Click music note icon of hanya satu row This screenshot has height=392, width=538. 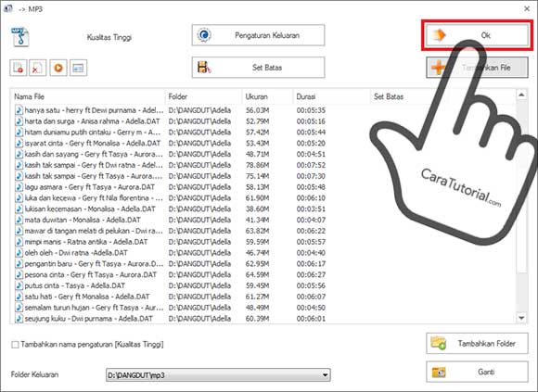point(19,110)
